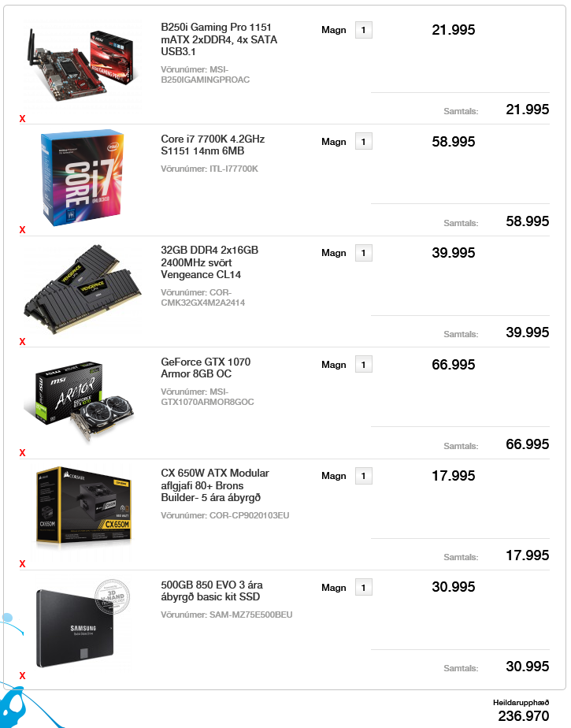571x728 pixels.
Task: Click the Intel Core i7 box thumbnail
Action: coord(83,177)
